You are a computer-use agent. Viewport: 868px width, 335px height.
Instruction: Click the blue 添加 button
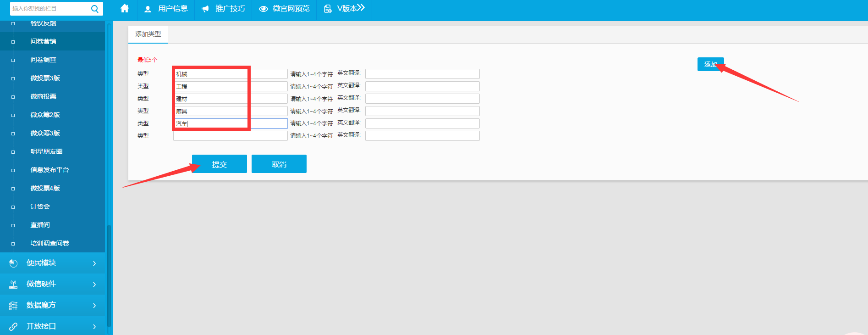(710, 64)
